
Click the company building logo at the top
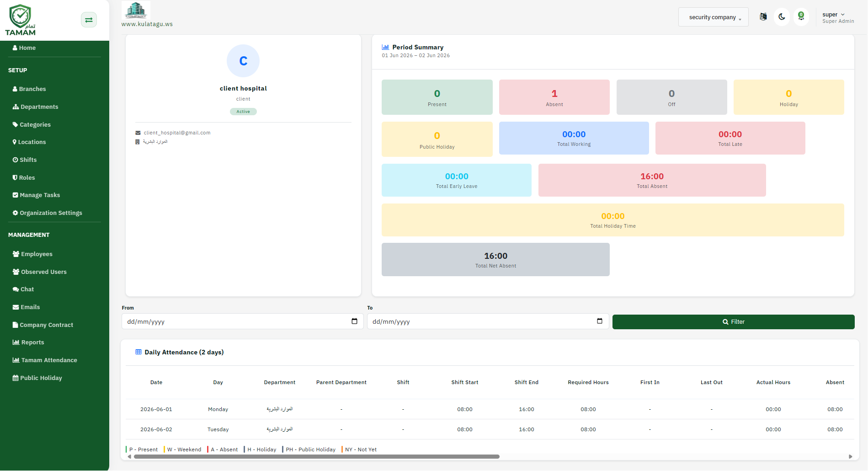136,10
